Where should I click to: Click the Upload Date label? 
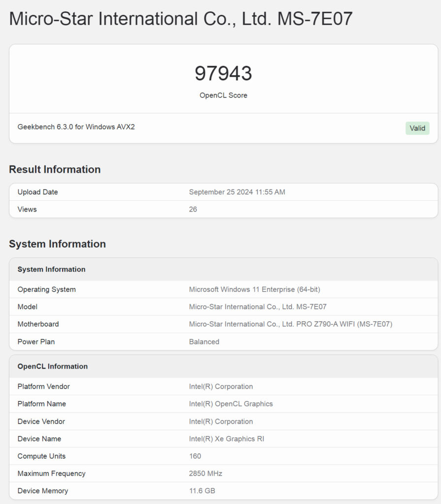point(37,192)
